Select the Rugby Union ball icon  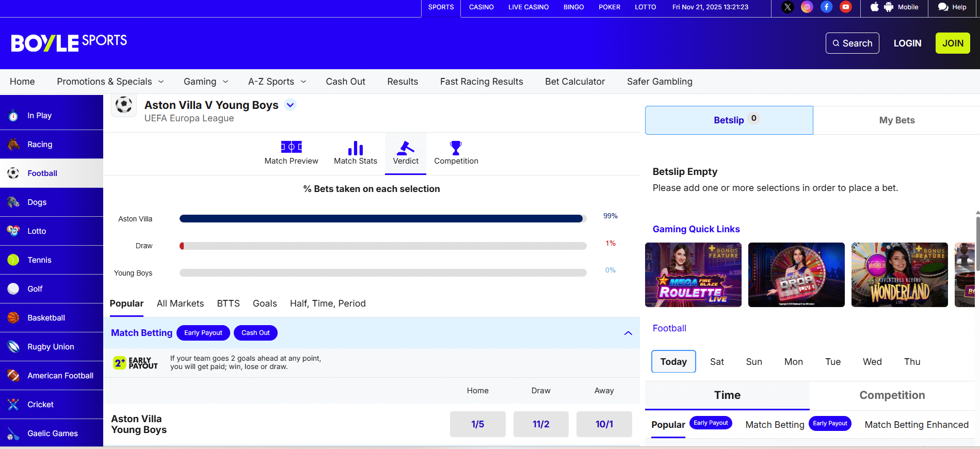13,347
